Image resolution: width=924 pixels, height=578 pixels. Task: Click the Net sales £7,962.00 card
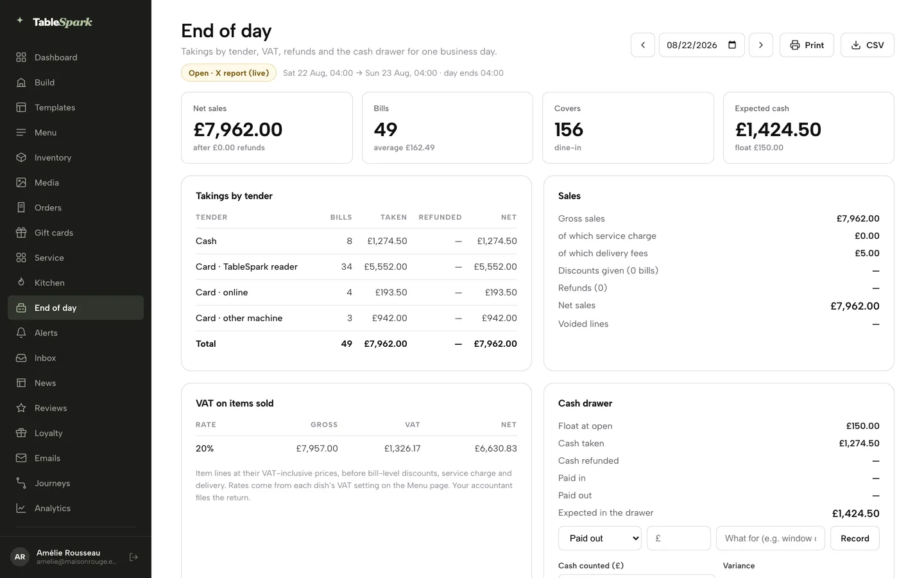tap(267, 128)
